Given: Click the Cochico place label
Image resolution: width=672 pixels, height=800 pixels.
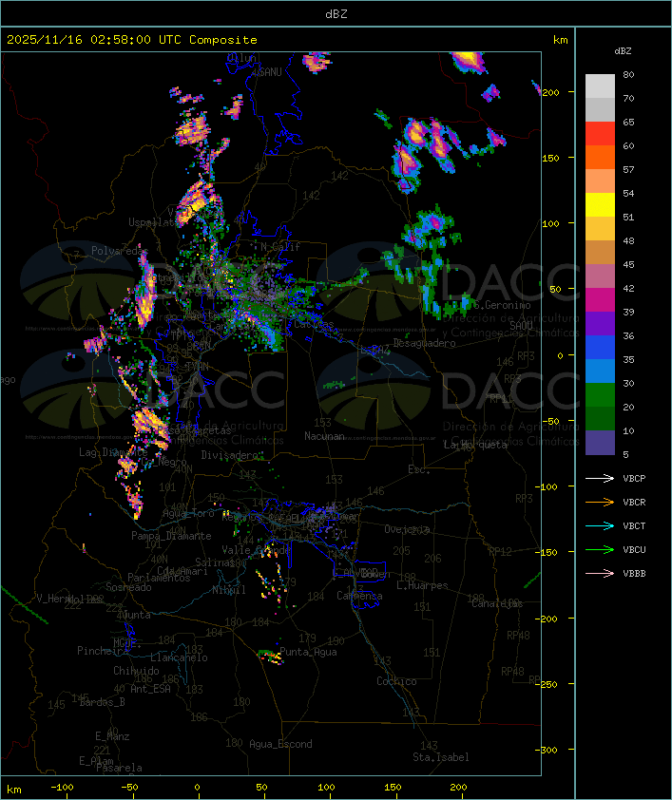Looking at the screenshot, I should pos(396,681).
